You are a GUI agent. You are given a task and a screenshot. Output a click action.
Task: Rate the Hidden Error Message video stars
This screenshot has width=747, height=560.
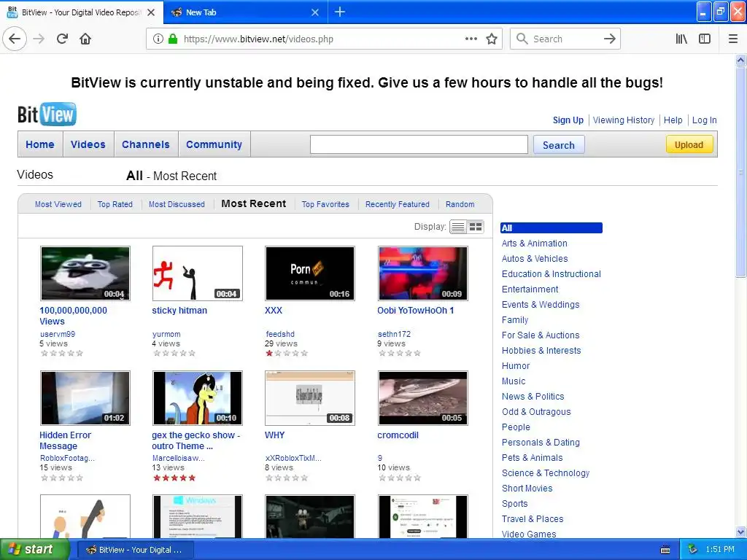point(62,478)
